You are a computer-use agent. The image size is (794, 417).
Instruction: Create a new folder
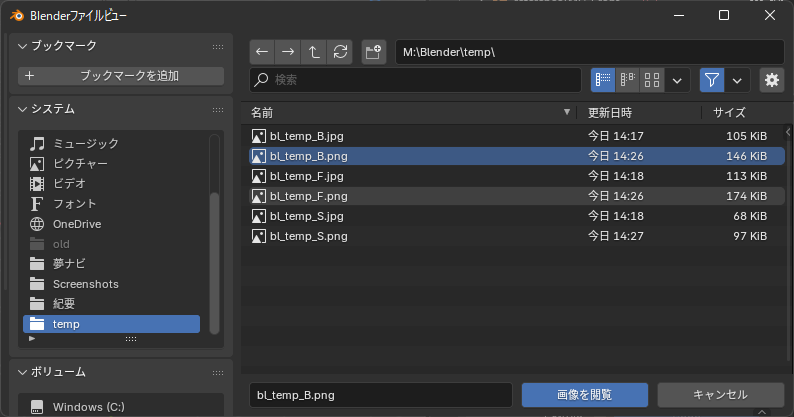[x=373, y=52]
